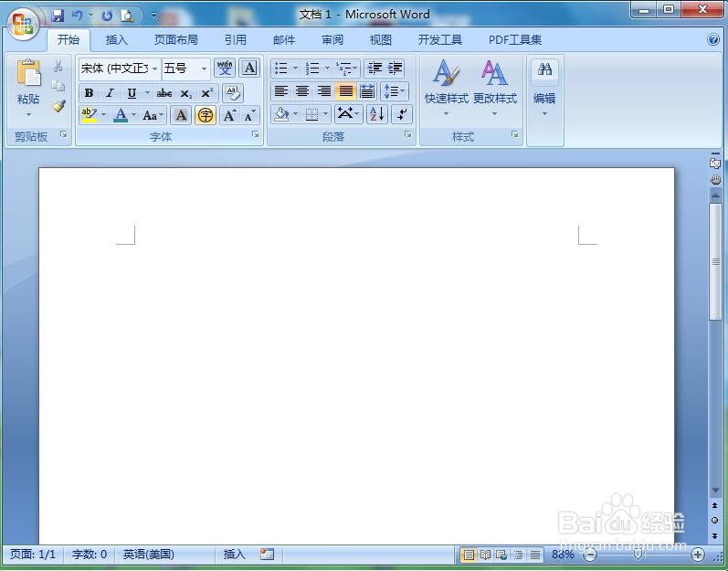Image resolution: width=728 pixels, height=571 pixels.
Task: Increase paragraph indent
Action: pyautogui.click(x=395, y=69)
